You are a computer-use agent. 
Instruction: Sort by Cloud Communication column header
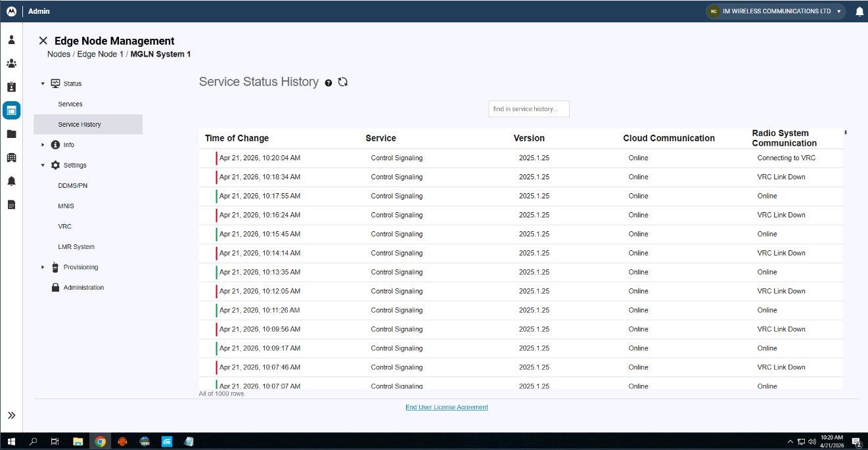pos(669,138)
